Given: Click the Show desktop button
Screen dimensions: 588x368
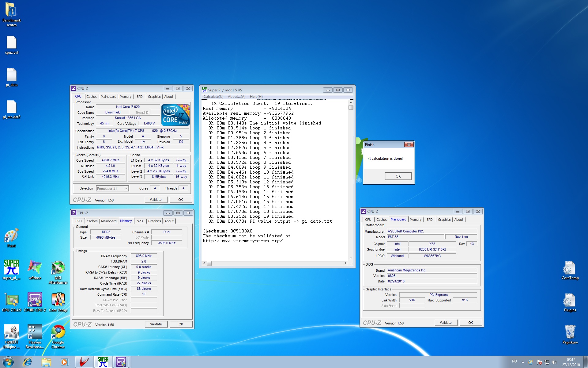Looking at the screenshot, I should 586,362.
